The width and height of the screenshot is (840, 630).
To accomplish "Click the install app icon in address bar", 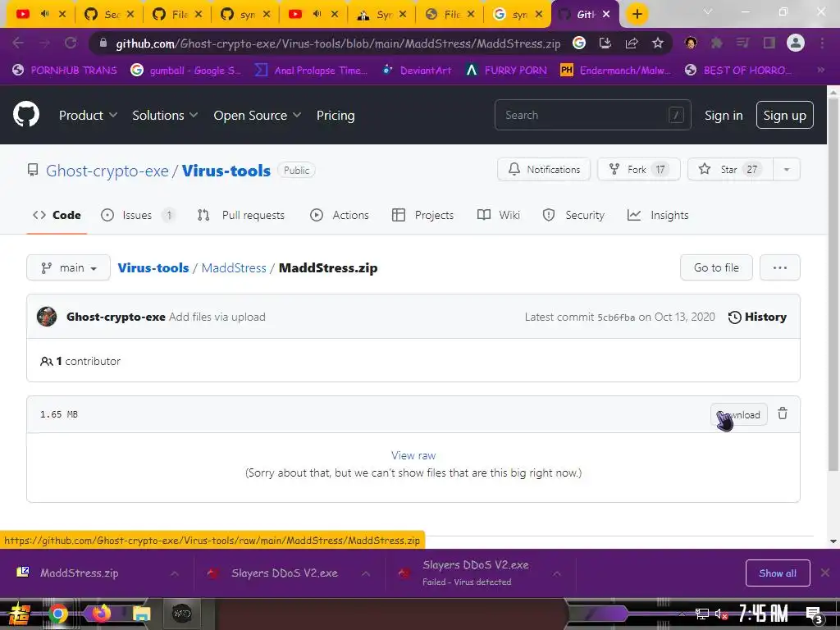I will pyautogui.click(x=605, y=43).
